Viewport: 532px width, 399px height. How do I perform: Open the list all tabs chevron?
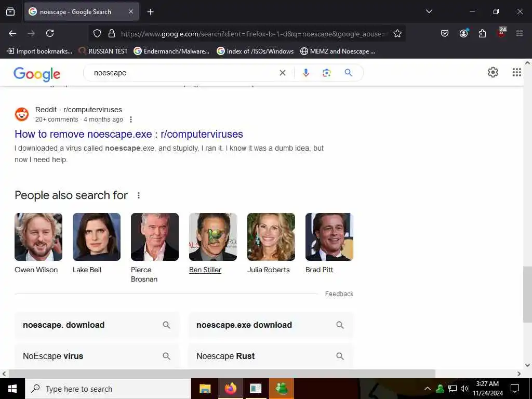pos(429,11)
